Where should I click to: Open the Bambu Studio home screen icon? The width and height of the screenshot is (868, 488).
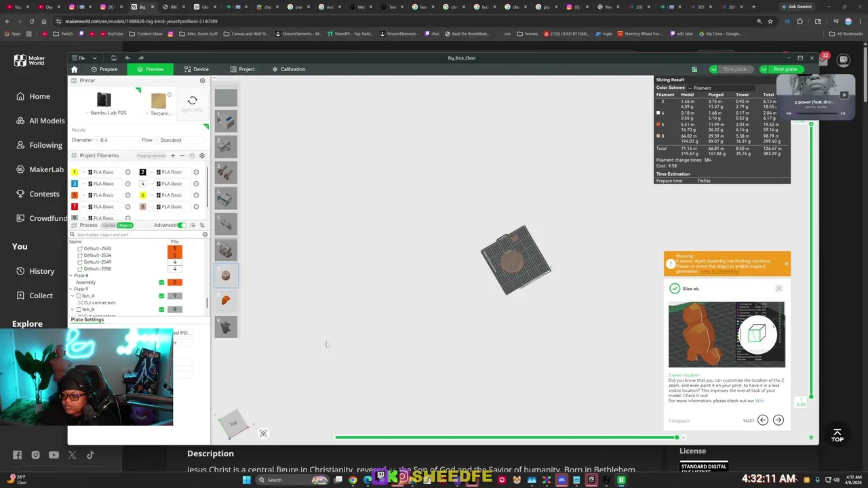click(x=75, y=69)
